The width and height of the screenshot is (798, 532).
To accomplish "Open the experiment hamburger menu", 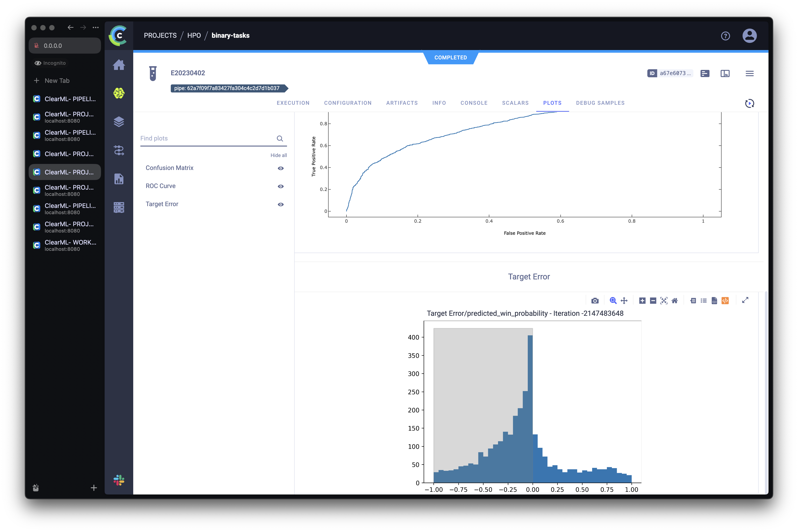I will pyautogui.click(x=749, y=73).
